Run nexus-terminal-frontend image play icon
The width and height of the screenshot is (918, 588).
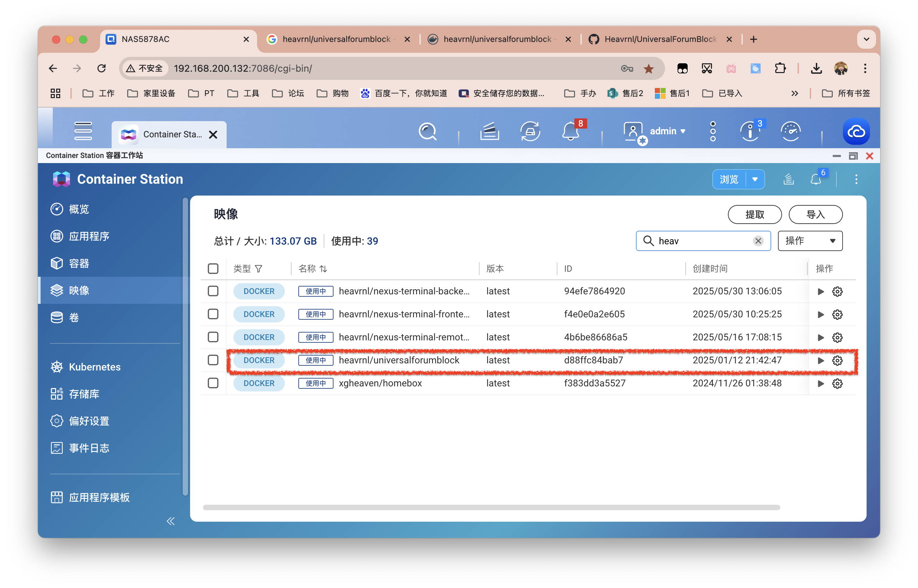(x=821, y=315)
